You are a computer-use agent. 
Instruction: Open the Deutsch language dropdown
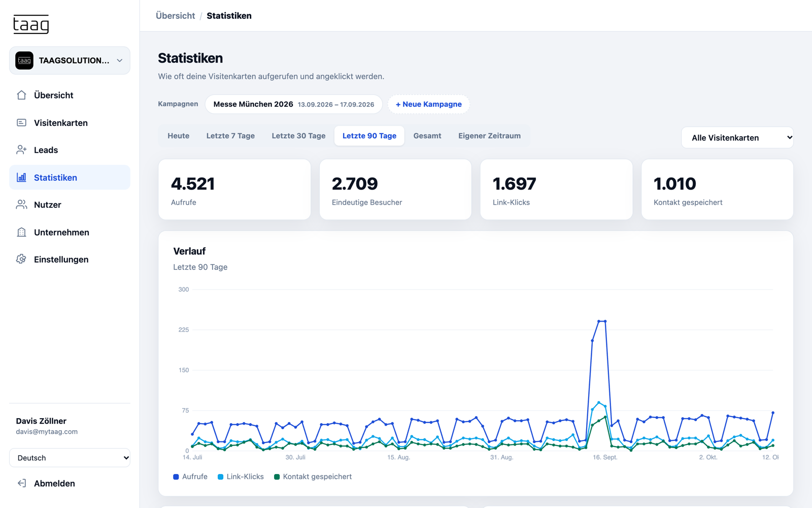(x=70, y=458)
